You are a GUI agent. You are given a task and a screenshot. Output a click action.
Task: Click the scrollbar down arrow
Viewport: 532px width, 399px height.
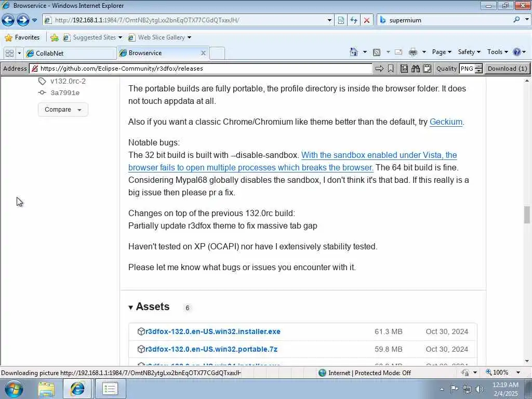pyautogui.click(x=527, y=361)
